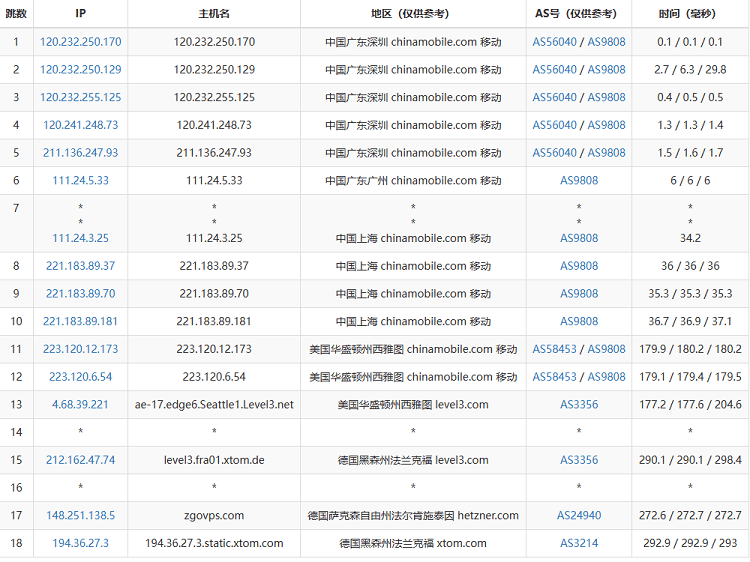Open AS3356 link in hop 13 row

point(579,405)
